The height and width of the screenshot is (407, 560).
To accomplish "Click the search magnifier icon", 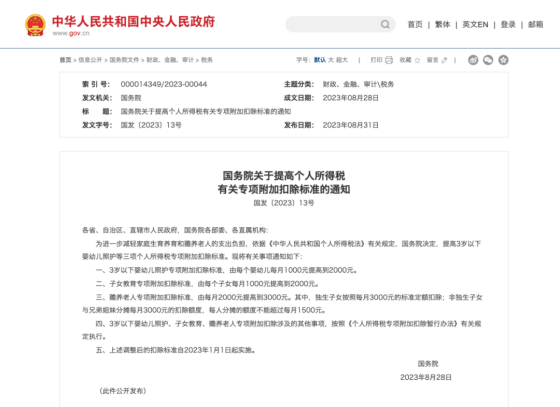I will pos(385,24).
